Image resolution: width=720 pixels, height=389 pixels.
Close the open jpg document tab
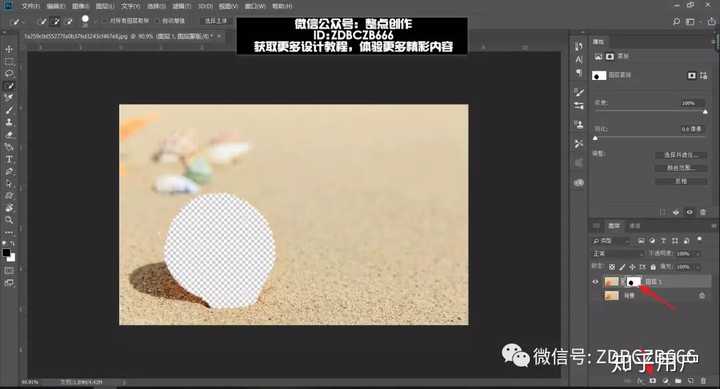tap(219, 35)
